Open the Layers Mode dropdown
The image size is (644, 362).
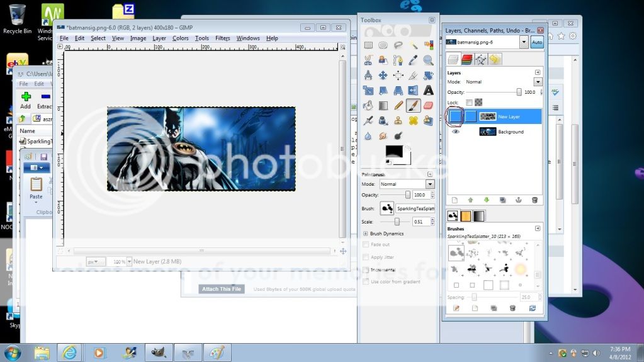coord(538,82)
